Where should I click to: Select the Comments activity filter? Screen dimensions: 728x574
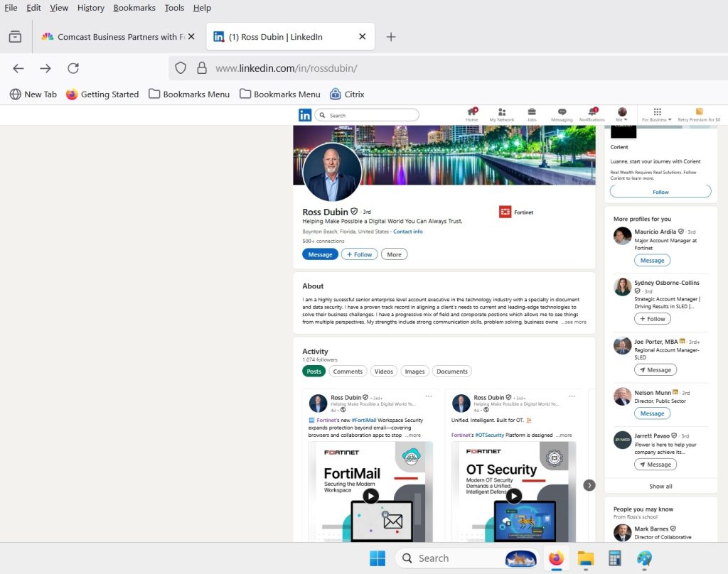348,371
